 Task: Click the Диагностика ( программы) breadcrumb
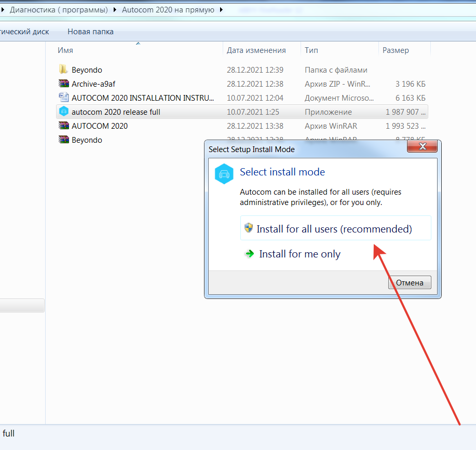[x=59, y=10]
